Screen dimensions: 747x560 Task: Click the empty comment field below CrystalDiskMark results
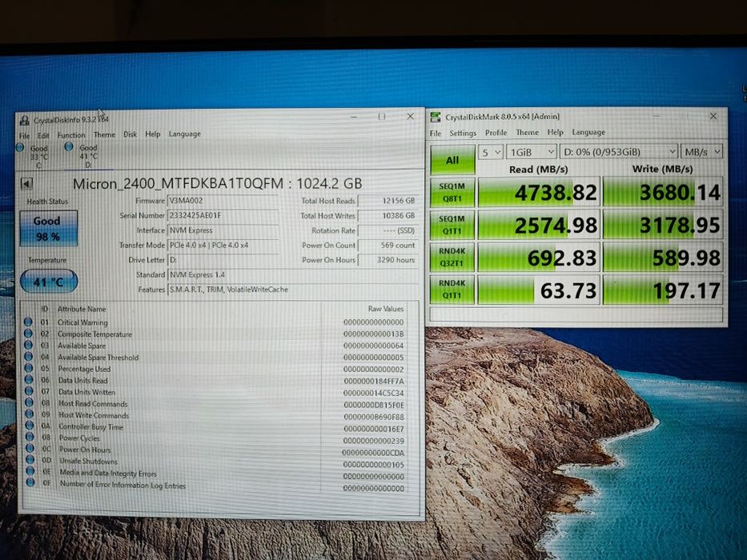(576, 314)
